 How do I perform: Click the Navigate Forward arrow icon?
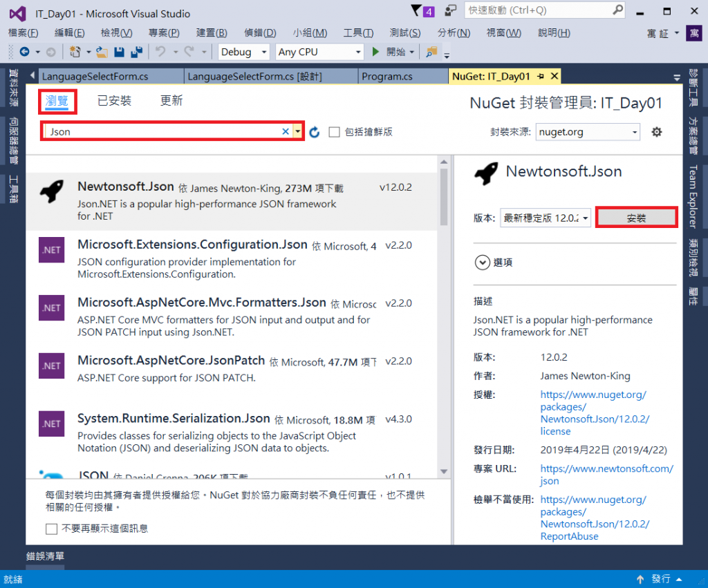pos(51,53)
